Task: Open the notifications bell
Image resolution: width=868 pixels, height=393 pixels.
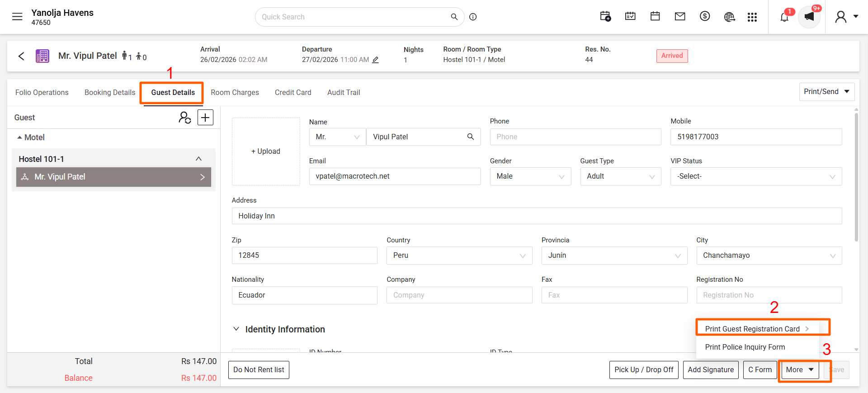Action: [785, 17]
